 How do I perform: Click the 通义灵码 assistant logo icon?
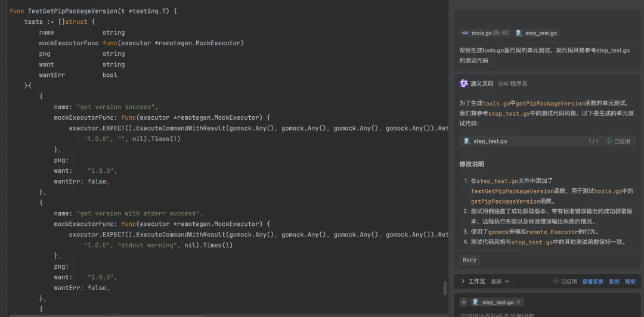point(464,83)
